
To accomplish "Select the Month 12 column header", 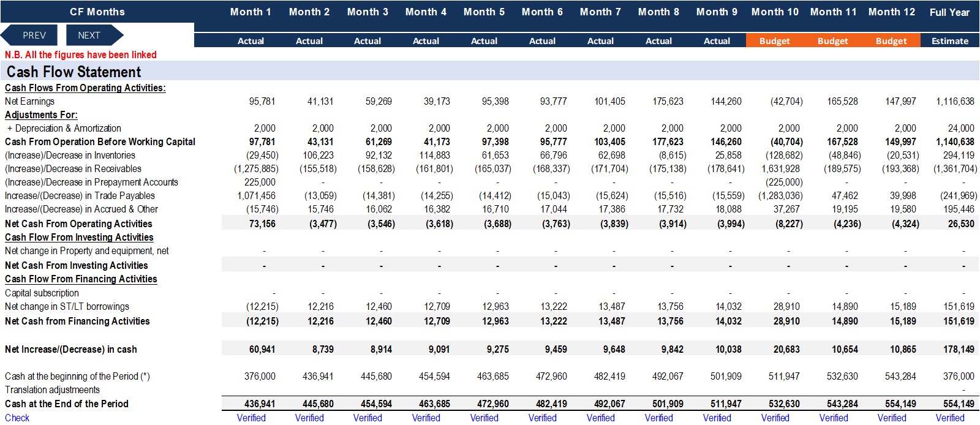I will (892, 12).
